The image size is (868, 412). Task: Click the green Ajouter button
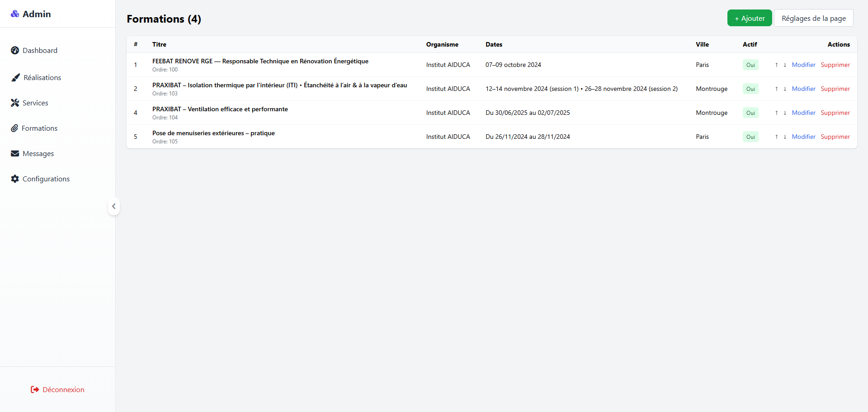[x=749, y=18]
